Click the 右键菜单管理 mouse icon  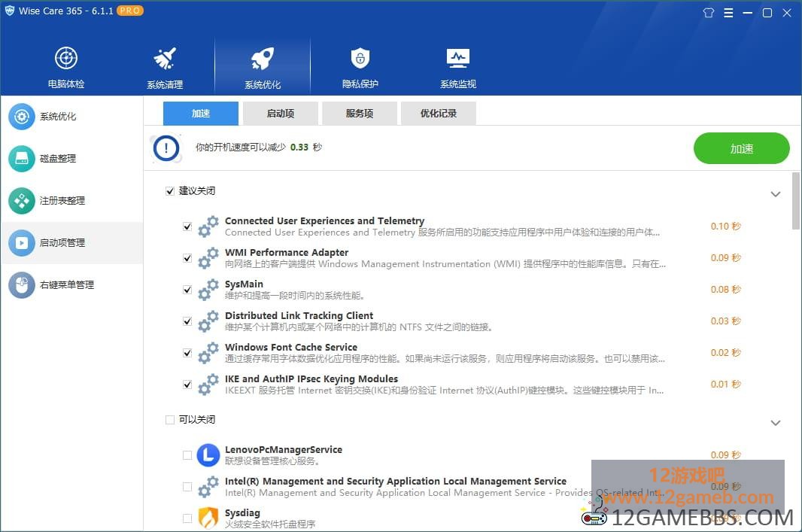pyautogui.click(x=22, y=284)
